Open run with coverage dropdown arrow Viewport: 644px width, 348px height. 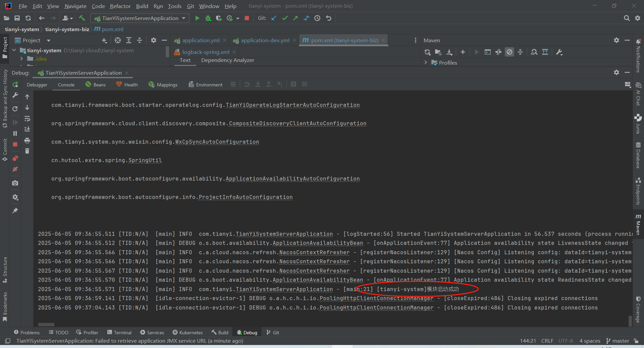tap(238, 18)
